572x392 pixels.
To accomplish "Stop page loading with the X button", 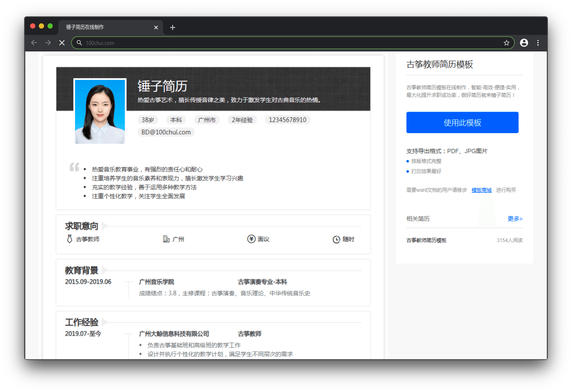I will click(x=62, y=43).
